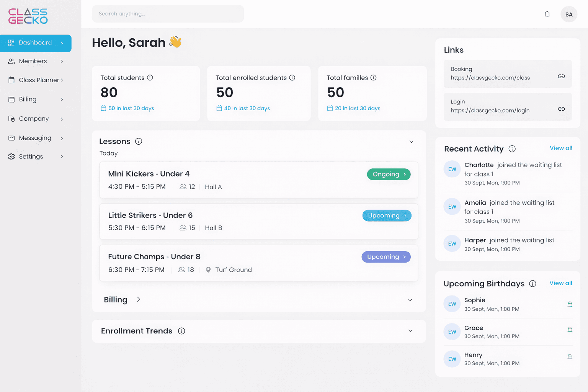Click the Ongoing status badge on Mini Kickers
This screenshot has height=392, width=588.
(x=389, y=174)
